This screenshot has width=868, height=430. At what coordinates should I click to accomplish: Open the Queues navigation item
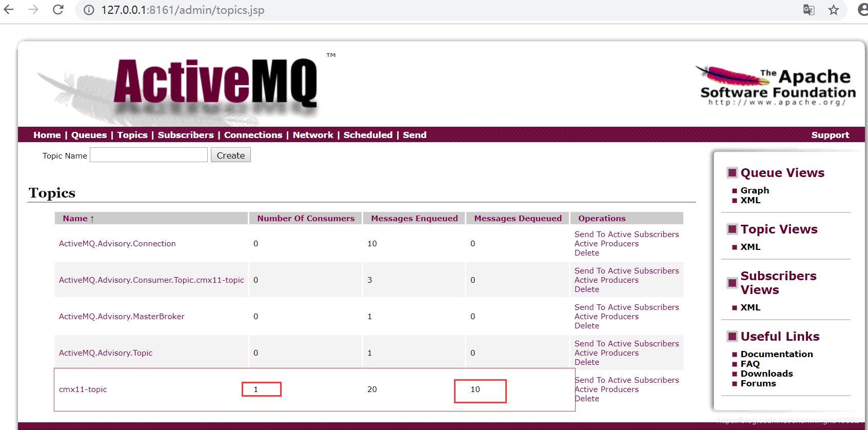(89, 135)
